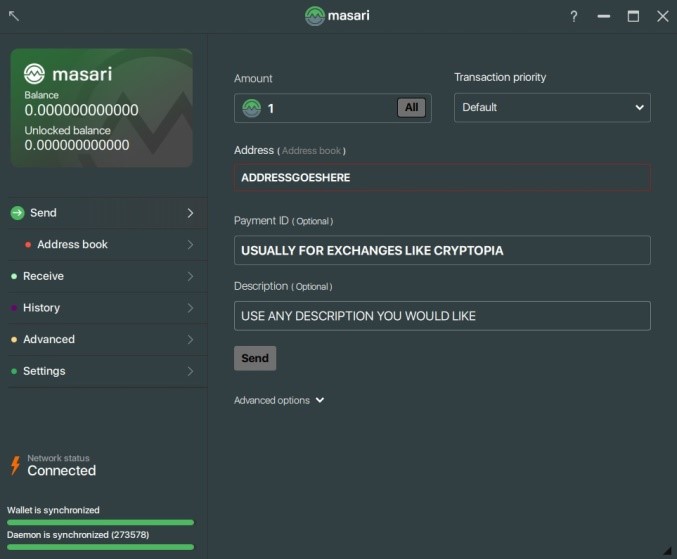Click the Unlocked balance value
Image resolution: width=677 pixels, height=559 pixels.
tap(76, 145)
